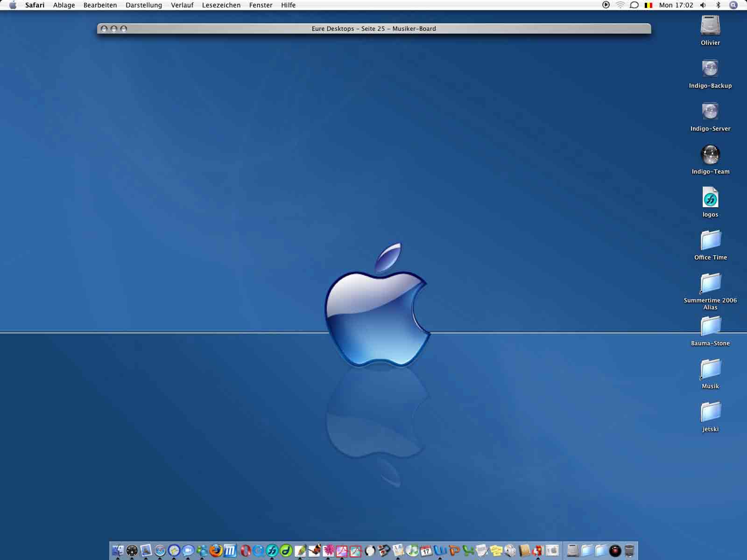The image size is (747, 560).
Task: Launch MSN Messenger in the dock
Action: [x=202, y=551]
